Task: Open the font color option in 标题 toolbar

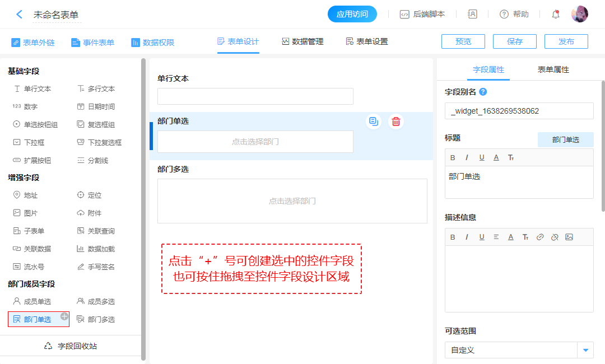Action: (x=496, y=157)
